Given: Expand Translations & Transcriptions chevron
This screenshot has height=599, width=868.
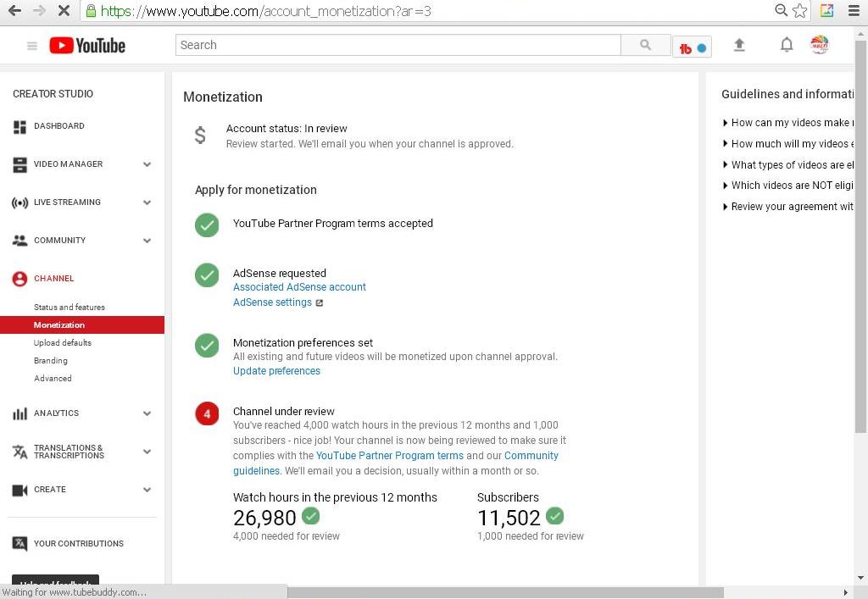Looking at the screenshot, I should (x=147, y=452).
